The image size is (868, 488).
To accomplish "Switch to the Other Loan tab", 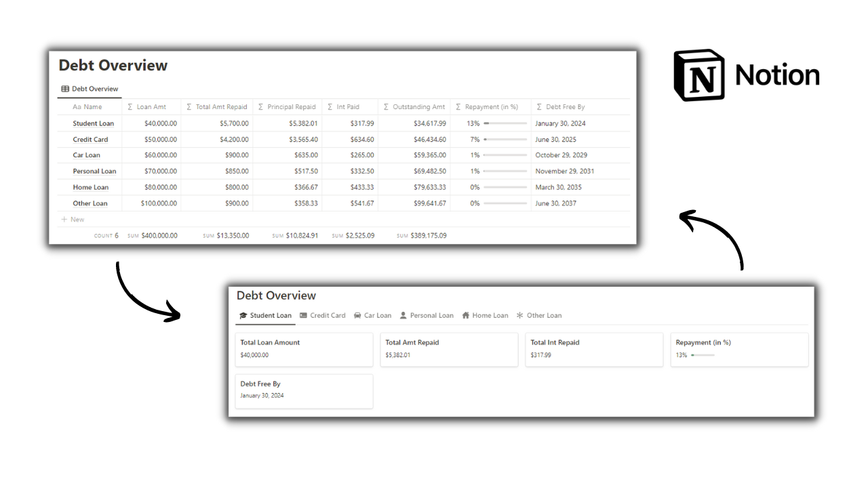I will point(539,315).
